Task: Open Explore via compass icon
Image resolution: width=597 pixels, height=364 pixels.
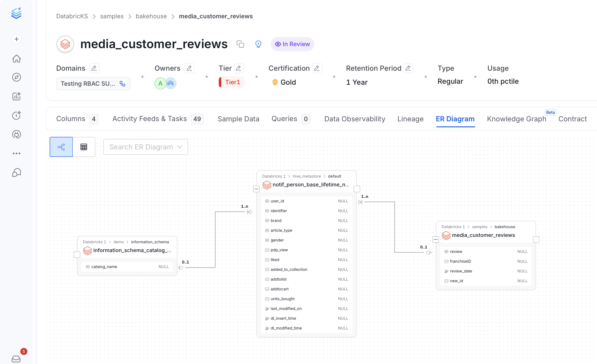Action: point(17,77)
